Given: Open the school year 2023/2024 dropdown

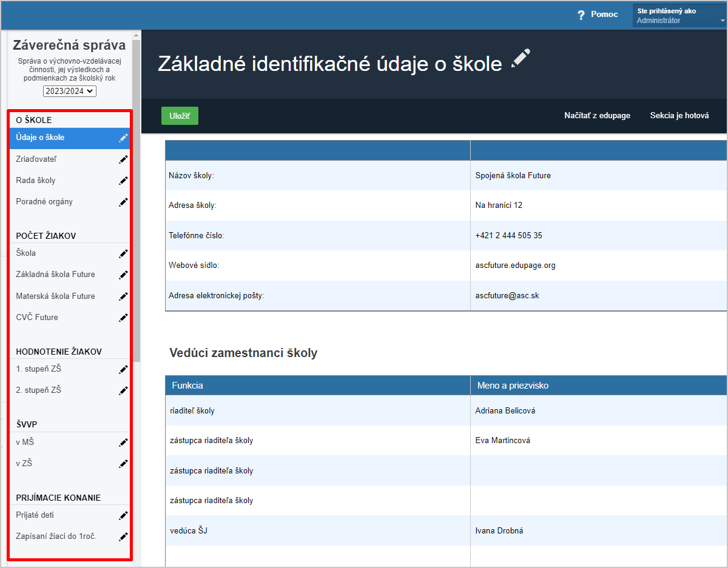Looking at the screenshot, I should point(70,91).
